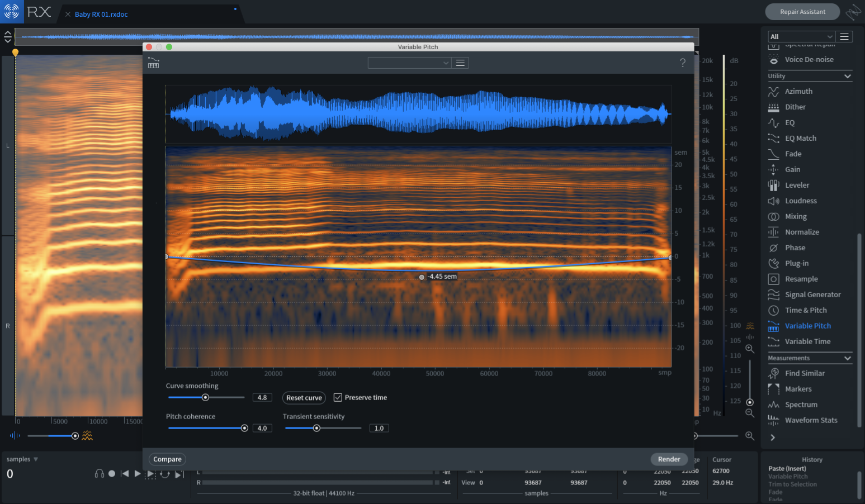Close the Baby RX 01.rxdoc tab
Image resolution: width=865 pixels, height=504 pixels.
(68, 14)
